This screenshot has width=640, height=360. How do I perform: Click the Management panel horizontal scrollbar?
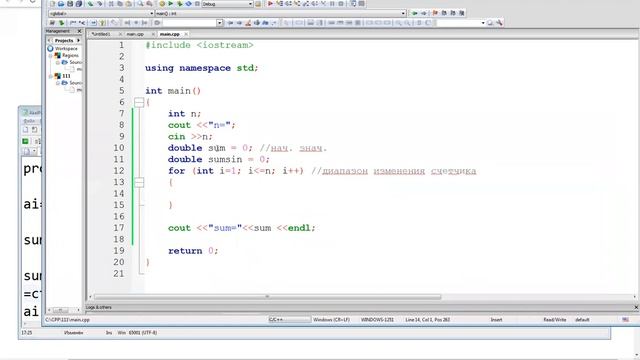64,310
